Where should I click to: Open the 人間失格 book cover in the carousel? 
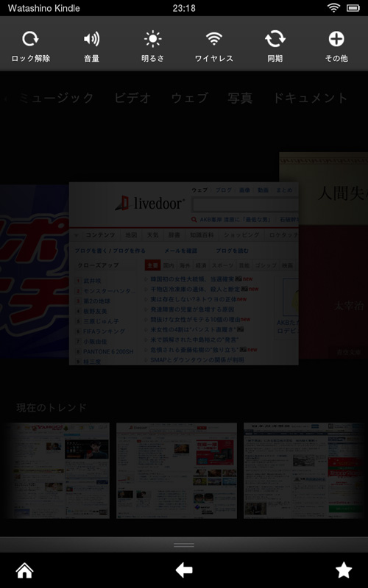point(333,256)
